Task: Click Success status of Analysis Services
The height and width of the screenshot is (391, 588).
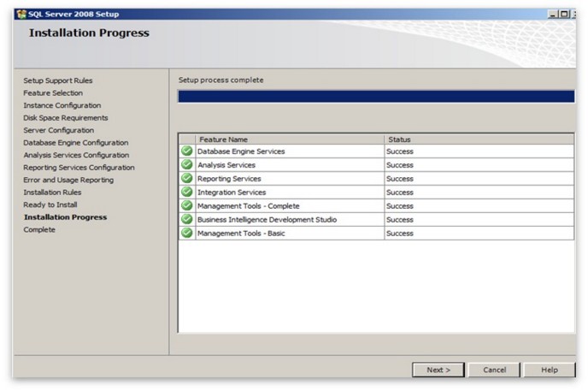Action: click(400, 165)
